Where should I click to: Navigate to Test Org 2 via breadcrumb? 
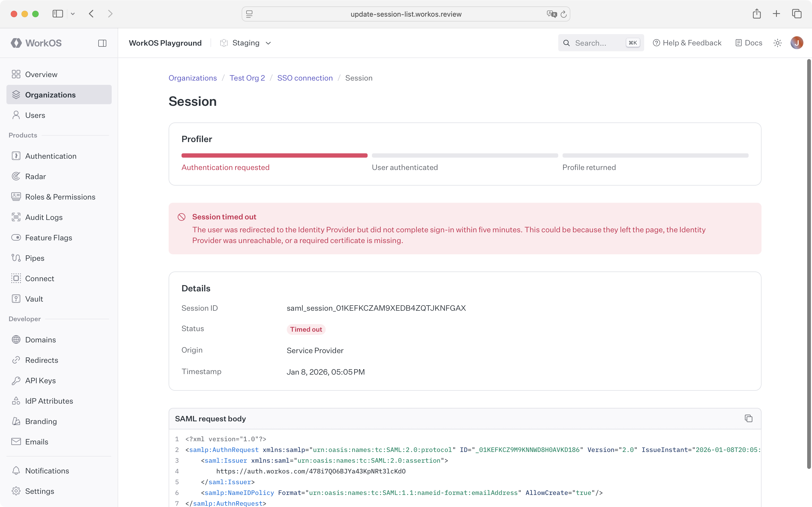247,78
